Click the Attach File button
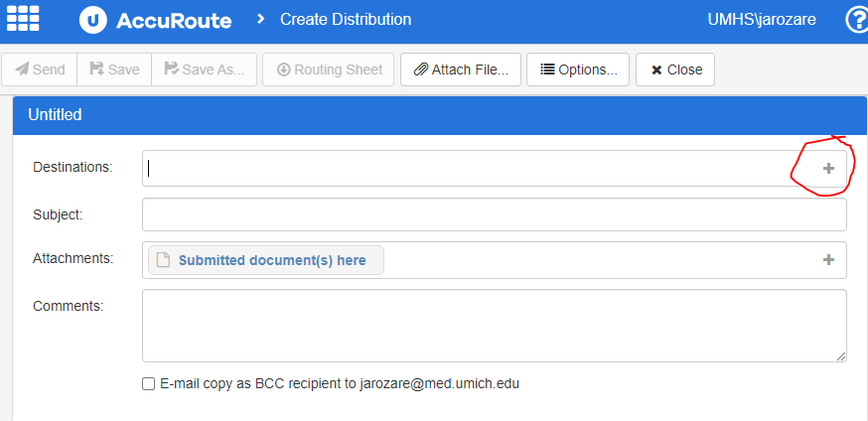Screen dimensions: 868x421 (x=461, y=70)
